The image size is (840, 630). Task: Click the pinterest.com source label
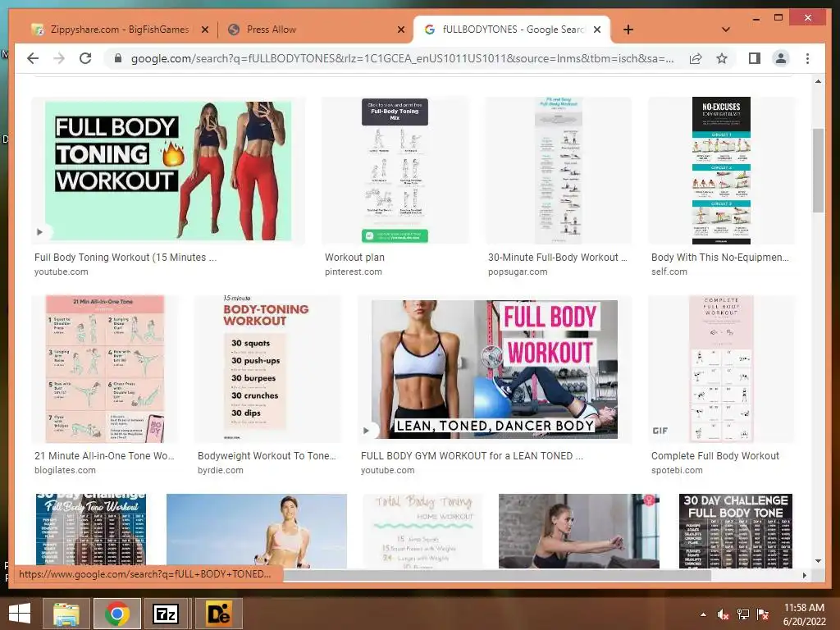354,272
